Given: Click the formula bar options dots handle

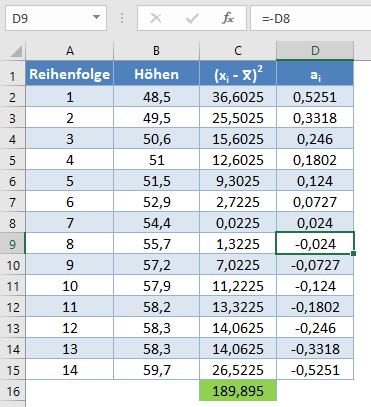Looking at the screenshot, I should [122, 18].
